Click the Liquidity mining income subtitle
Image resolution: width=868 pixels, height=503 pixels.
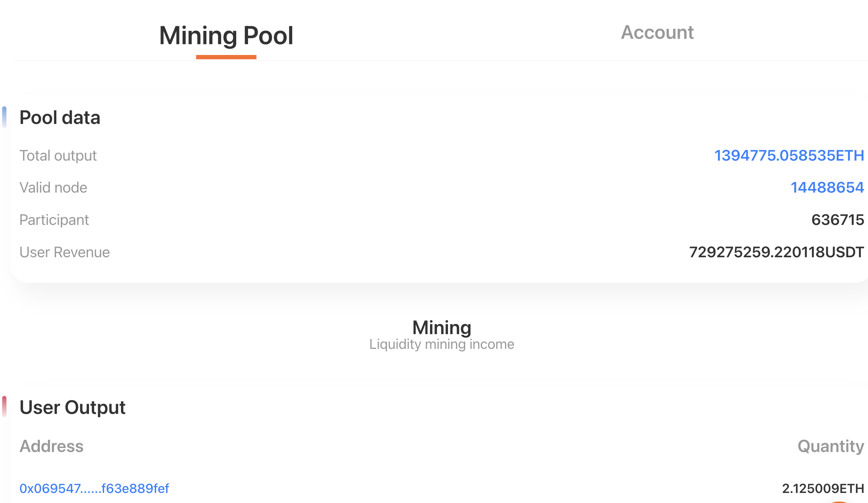point(442,344)
